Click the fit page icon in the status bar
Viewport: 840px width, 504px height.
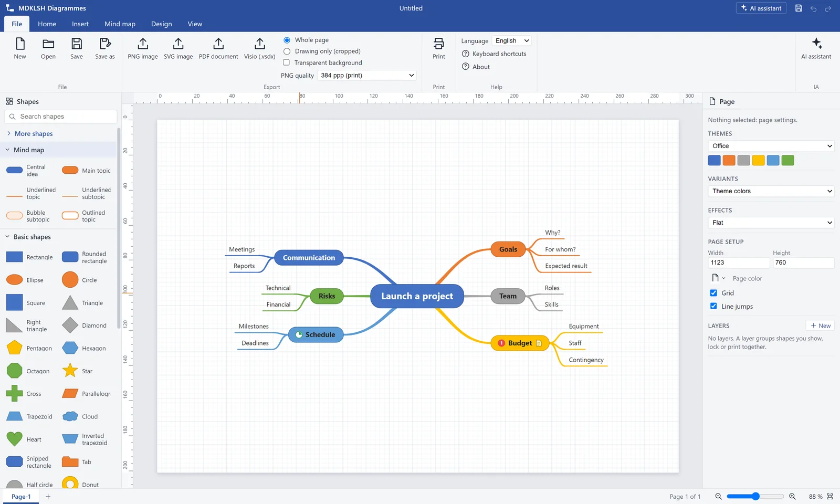point(830,497)
